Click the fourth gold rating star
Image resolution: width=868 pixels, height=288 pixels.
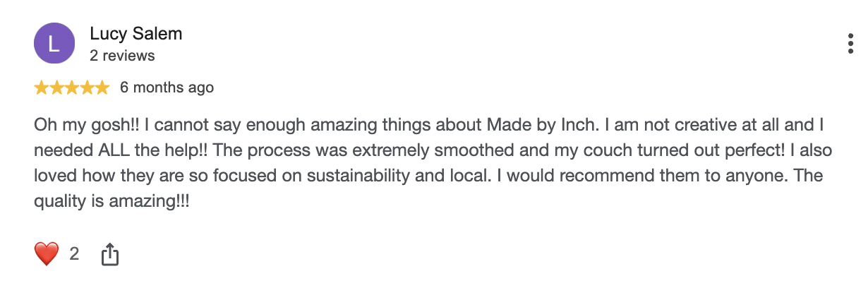tap(87, 88)
